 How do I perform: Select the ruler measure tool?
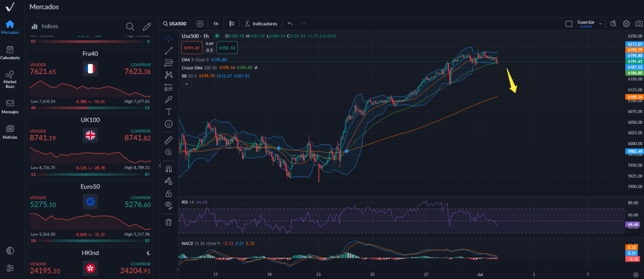[x=169, y=140]
